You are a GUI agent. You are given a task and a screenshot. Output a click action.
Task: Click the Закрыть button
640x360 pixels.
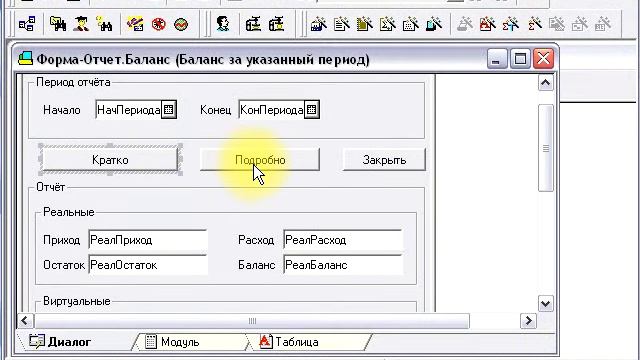pos(384,160)
